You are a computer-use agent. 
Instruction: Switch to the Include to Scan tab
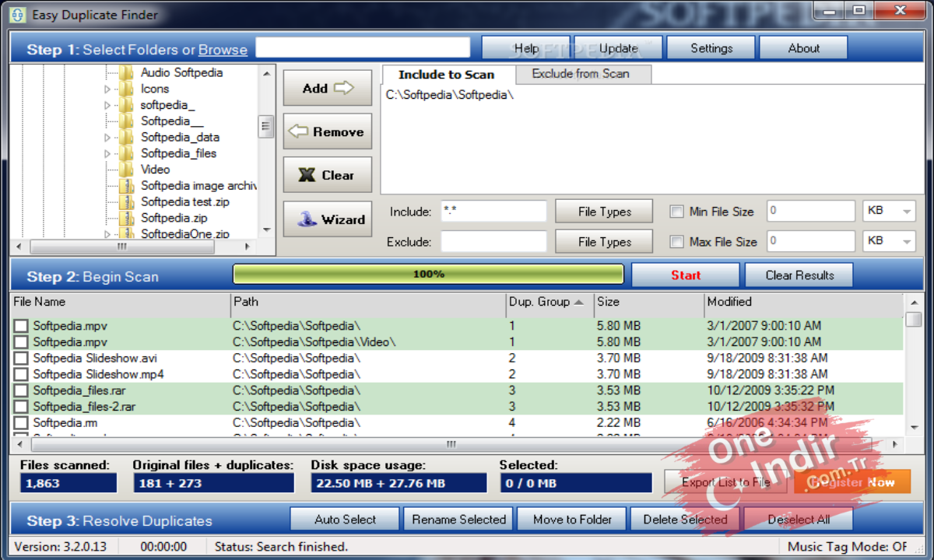pyautogui.click(x=447, y=75)
